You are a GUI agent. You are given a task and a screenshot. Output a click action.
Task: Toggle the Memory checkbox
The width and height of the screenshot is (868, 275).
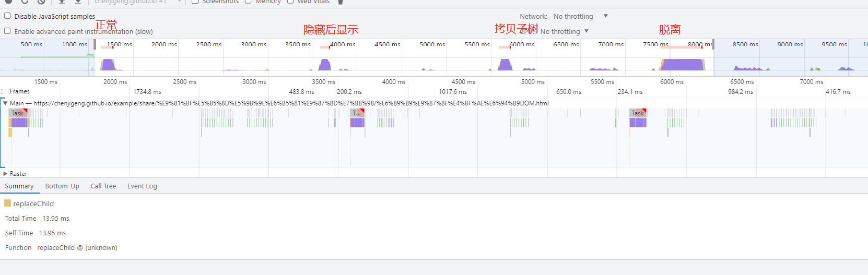tap(248, 2)
